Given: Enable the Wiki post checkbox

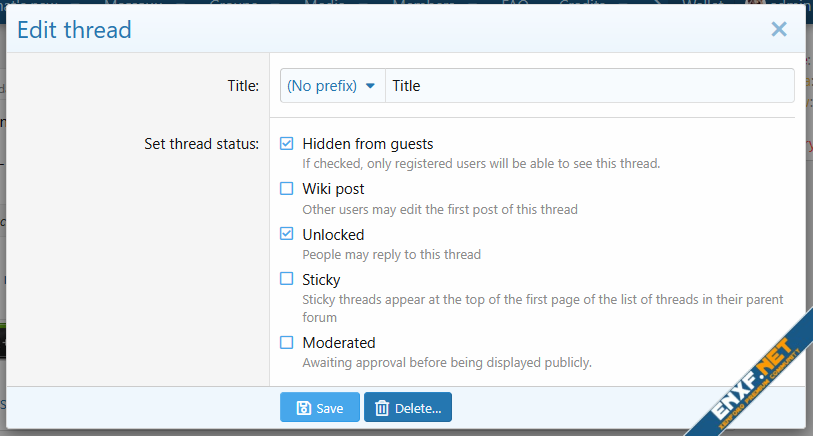Looking at the screenshot, I should tap(287, 189).
